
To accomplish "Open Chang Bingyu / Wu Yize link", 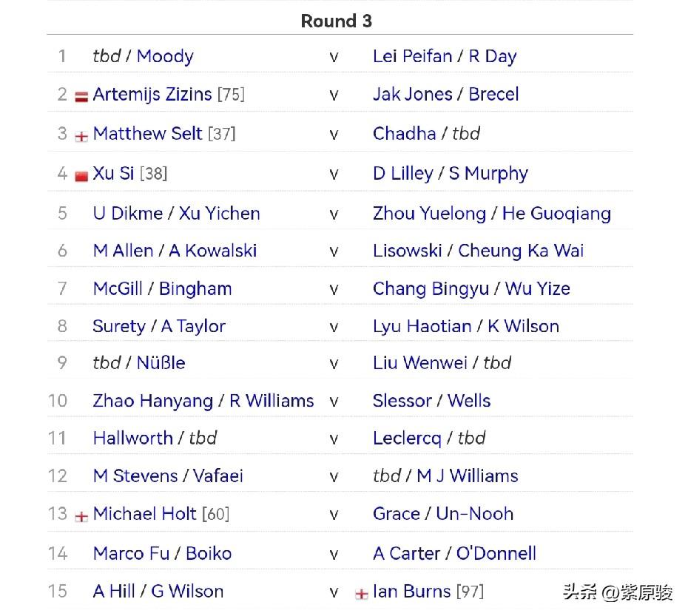I will pyautogui.click(x=471, y=289).
